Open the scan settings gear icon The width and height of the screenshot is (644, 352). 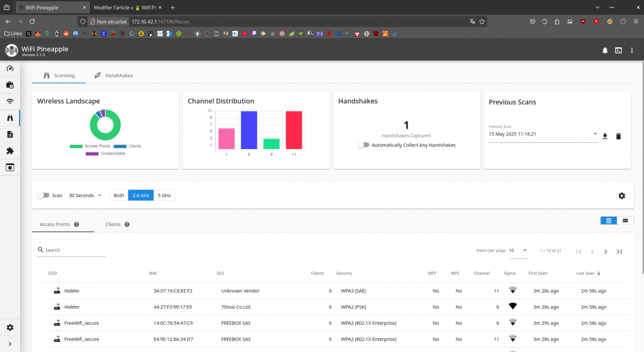pos(622,196)
